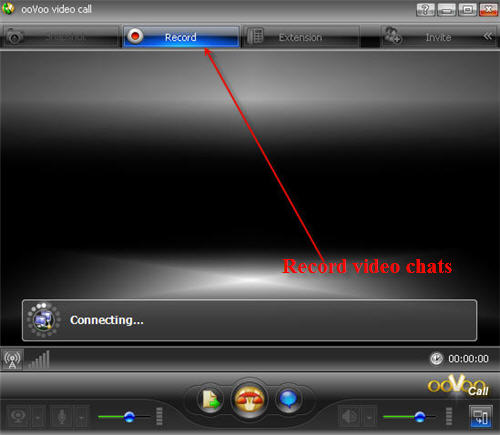Image resolution: width=500 pixels, height=435 pixels.
Task: Maximize the ooVoo video call window
Action: point(467,10)
